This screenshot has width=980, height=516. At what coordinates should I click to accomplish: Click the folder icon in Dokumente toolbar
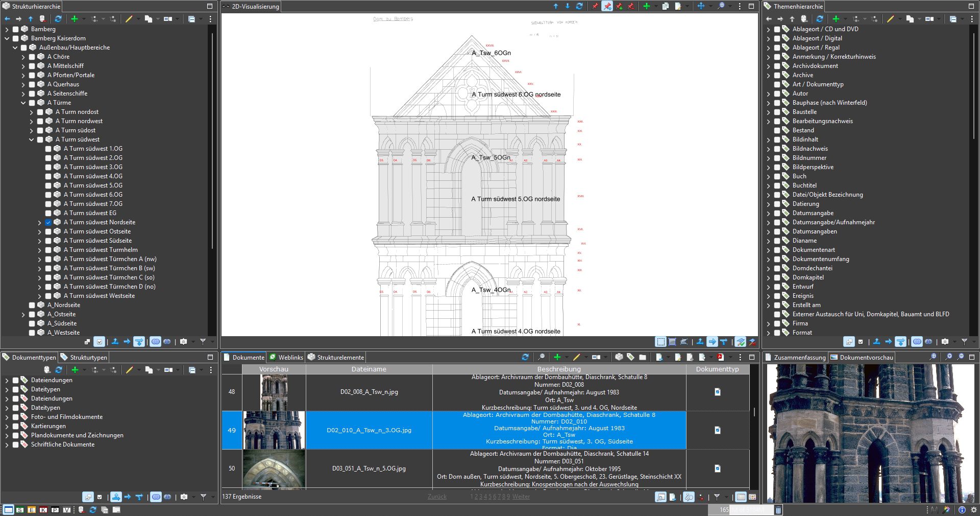[x=643, y=357]
